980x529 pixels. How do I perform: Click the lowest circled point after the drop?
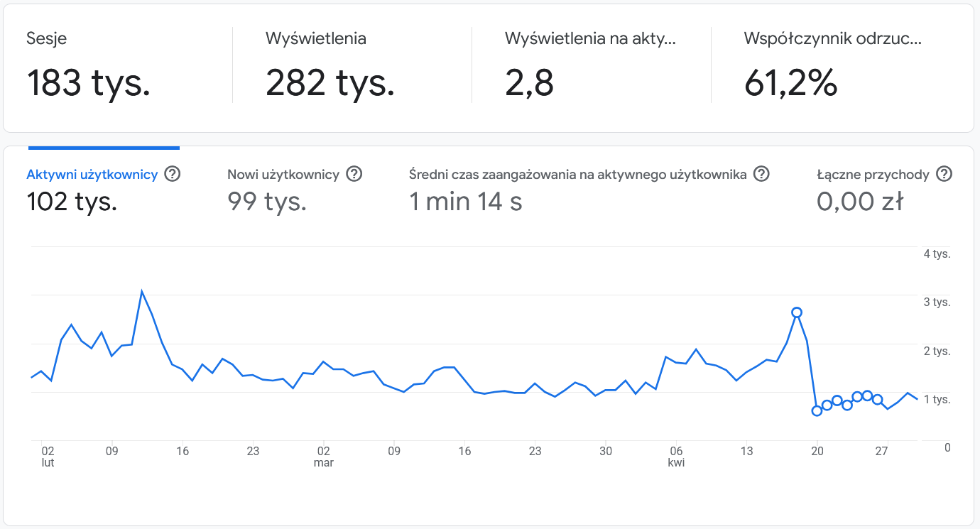tap(817, 410)
